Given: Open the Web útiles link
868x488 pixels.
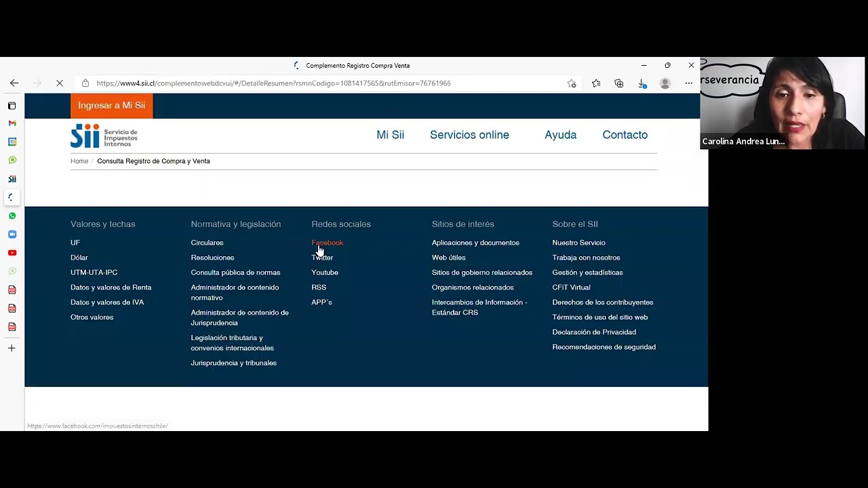Looking at the screenshot, I should pos(448,258).
